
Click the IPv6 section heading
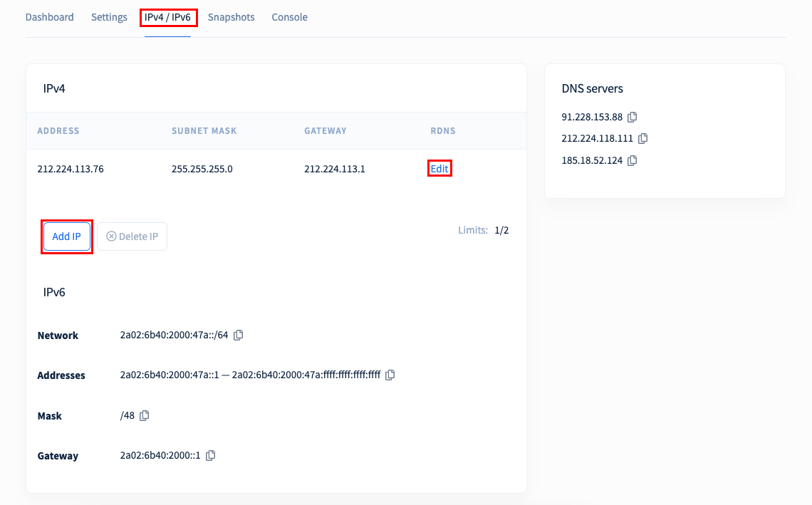pos(54,292)
